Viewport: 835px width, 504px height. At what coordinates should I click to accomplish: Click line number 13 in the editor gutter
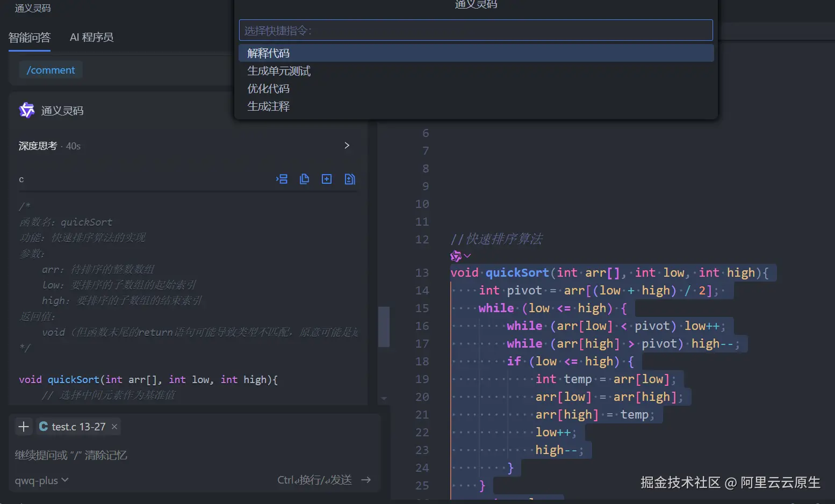422,272
